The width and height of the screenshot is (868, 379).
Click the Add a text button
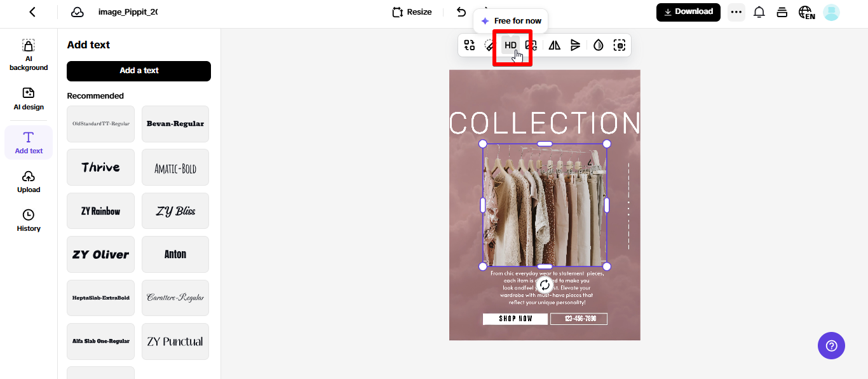click(x=139, y=71)
